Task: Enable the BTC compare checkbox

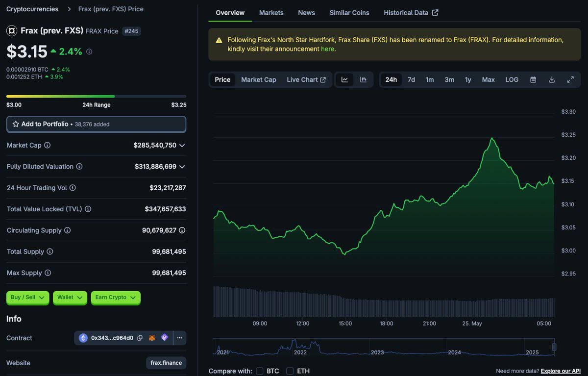Action: [x=260, y=371]
